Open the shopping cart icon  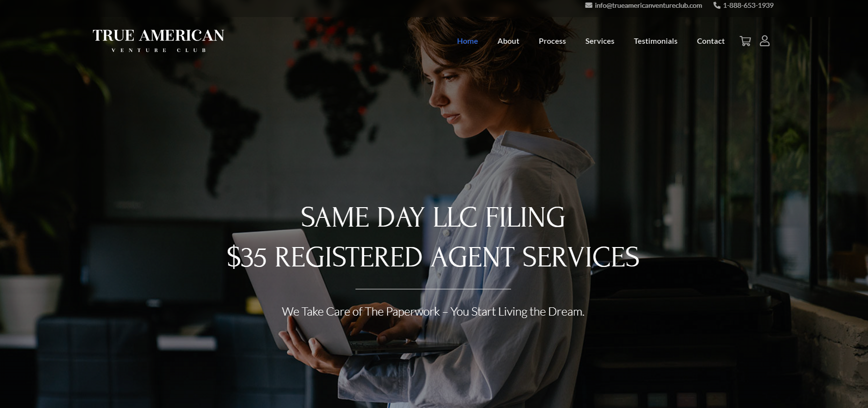coord(745,41)
